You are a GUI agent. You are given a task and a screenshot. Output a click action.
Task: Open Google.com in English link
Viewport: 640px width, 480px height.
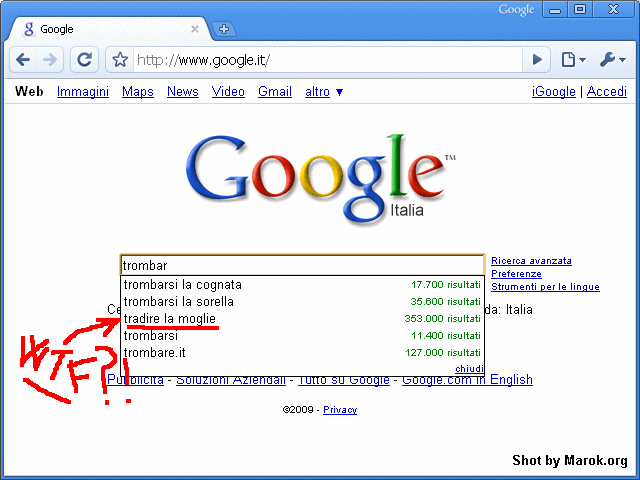point(467,380)
